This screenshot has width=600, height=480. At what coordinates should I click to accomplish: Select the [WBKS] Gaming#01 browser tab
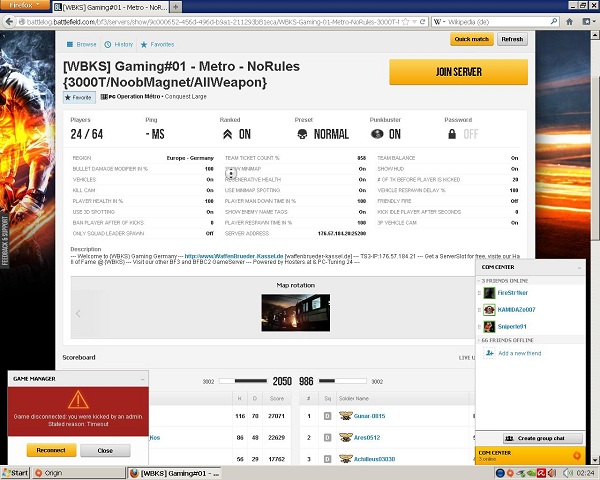coord(110,7)
